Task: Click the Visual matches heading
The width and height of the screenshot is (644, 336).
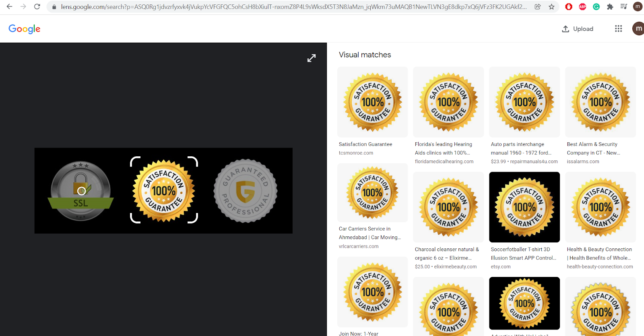Action: click(365, 55)
